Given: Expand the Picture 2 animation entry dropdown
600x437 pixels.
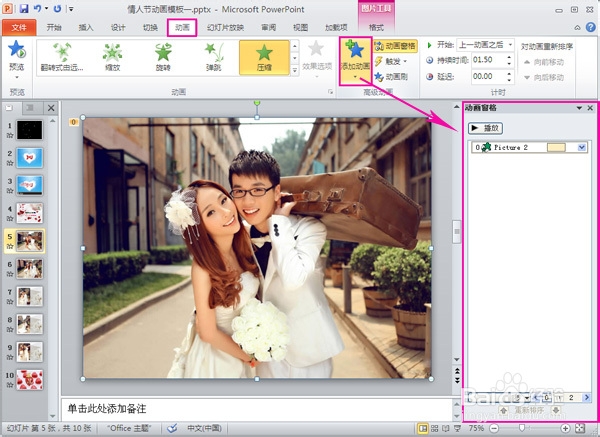Looking at the screenshot, I should (582, 147).
